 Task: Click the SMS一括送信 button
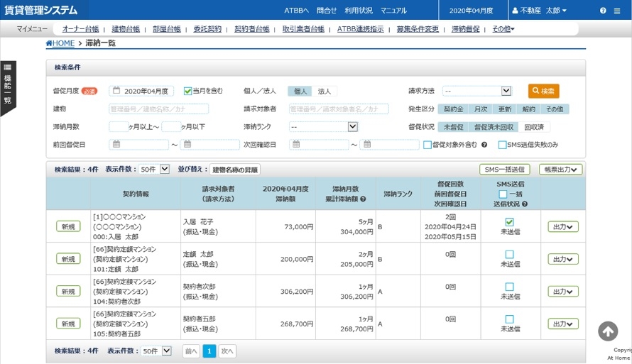(x=504, y=170)
